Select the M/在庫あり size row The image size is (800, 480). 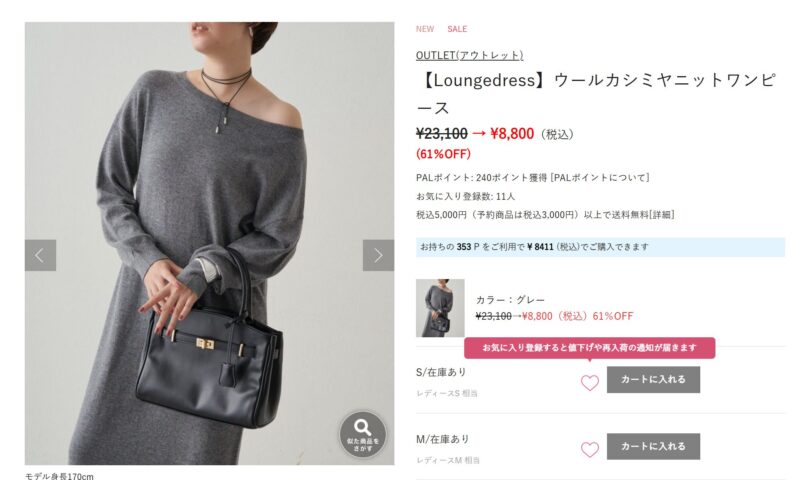(600, 447)
